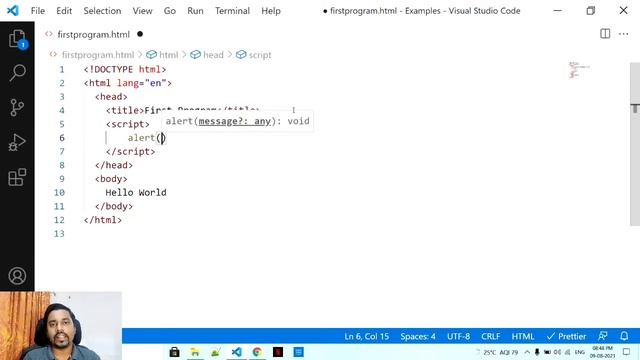Image resolution: width=640 pixels, height=360 pixels.
Task: Open the volume tray icon
Action: 557,352
